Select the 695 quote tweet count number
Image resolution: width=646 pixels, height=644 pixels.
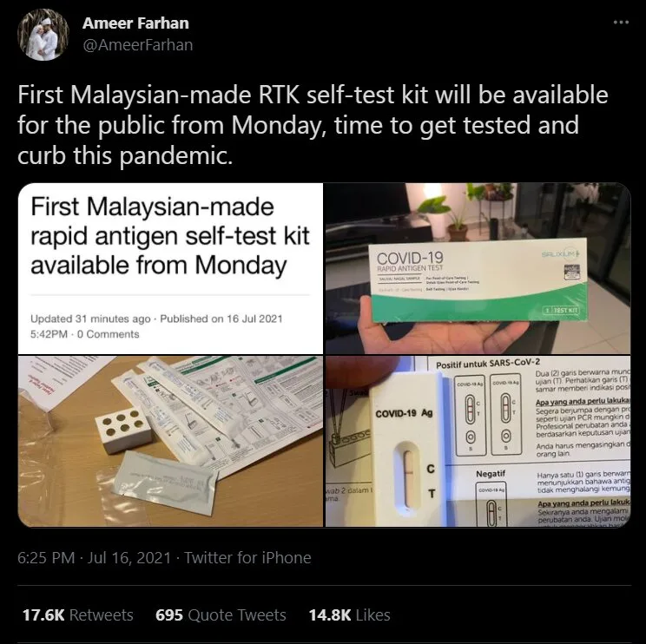[169, 614]
